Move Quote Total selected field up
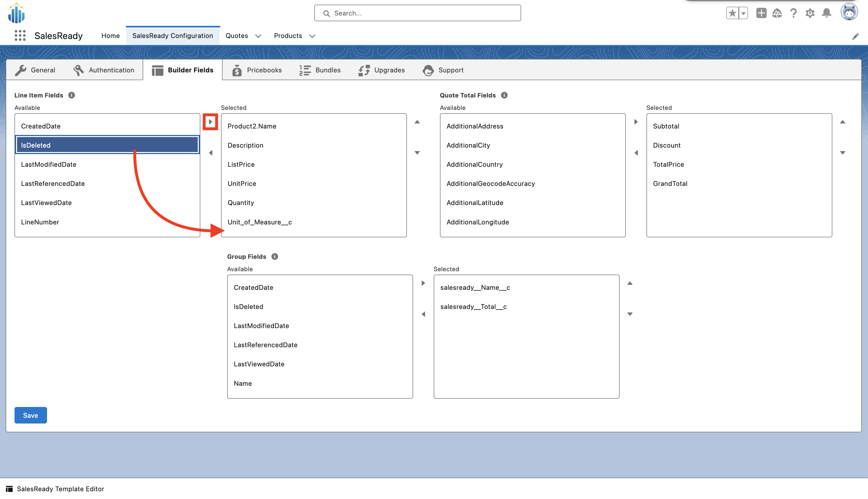 pos(842,122)
